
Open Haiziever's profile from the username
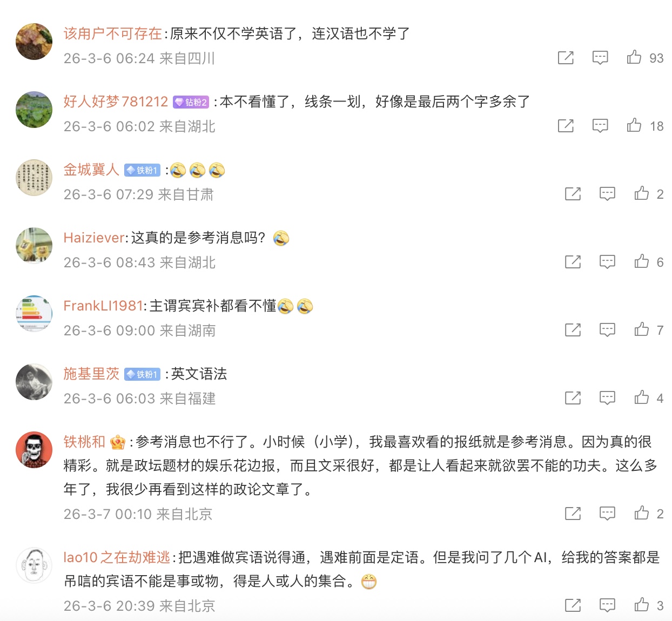pos(94,238)
